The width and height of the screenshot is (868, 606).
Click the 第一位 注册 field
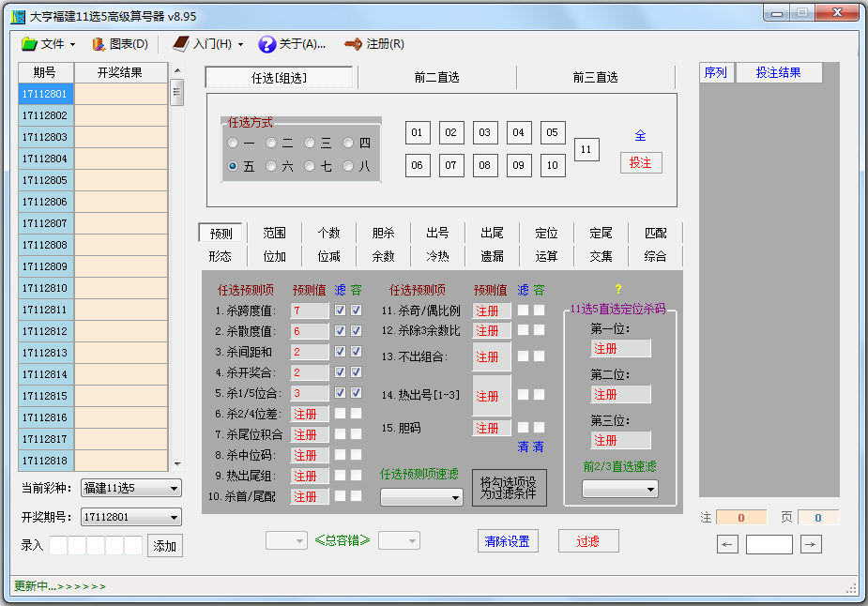[620, 349]
